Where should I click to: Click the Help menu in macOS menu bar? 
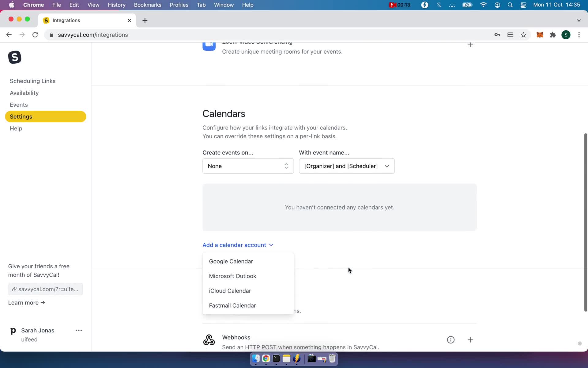(247, 5)
